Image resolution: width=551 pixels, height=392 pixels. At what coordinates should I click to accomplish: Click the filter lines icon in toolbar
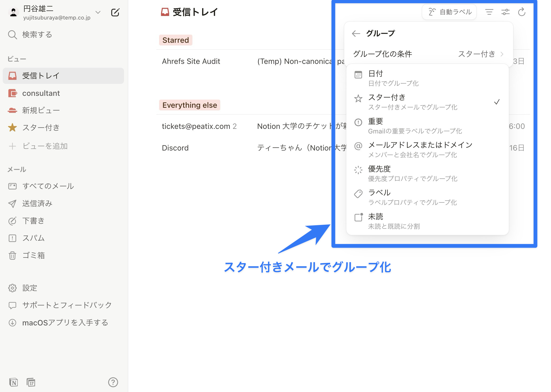coord(489,12)
